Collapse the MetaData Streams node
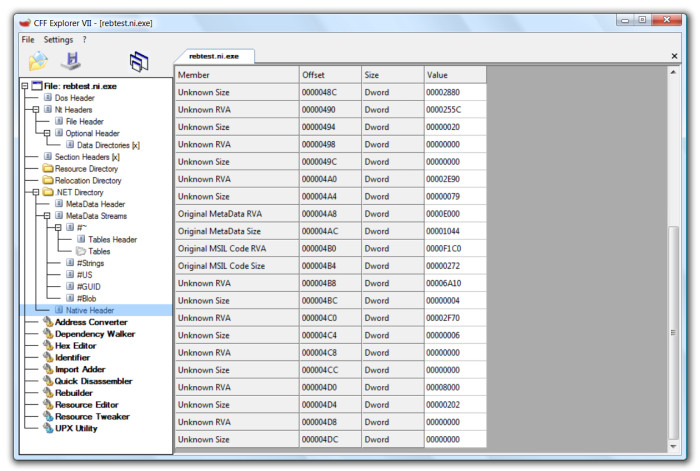This screenshot has width=700, height=471. 46,215
